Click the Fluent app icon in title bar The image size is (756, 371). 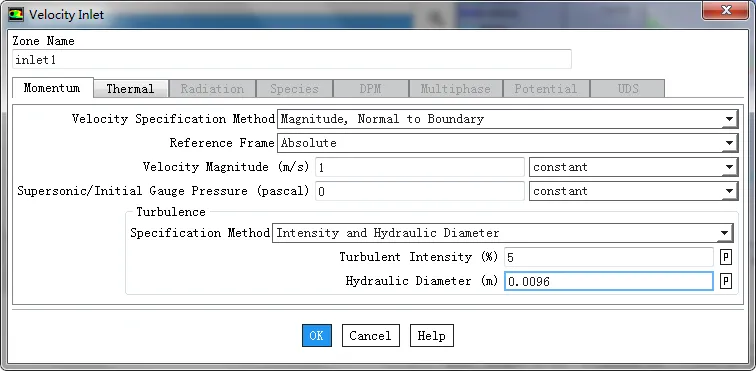pyautogui.click(x=15, y=14)
